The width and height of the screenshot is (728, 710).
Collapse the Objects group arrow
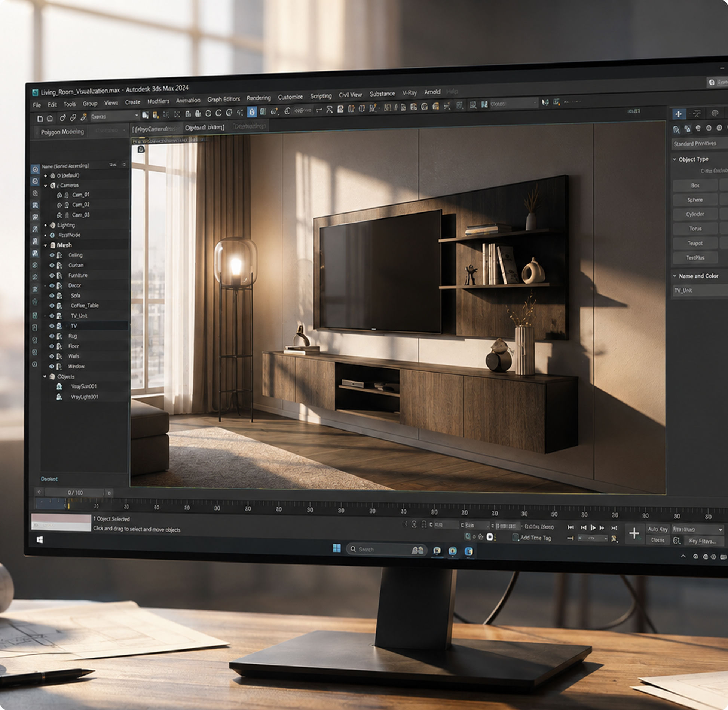coord(45,376)
